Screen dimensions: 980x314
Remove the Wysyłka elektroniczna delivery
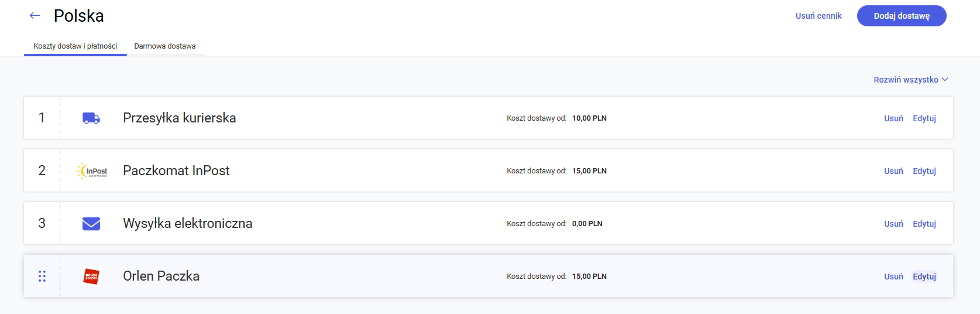[x=893, y=224]
